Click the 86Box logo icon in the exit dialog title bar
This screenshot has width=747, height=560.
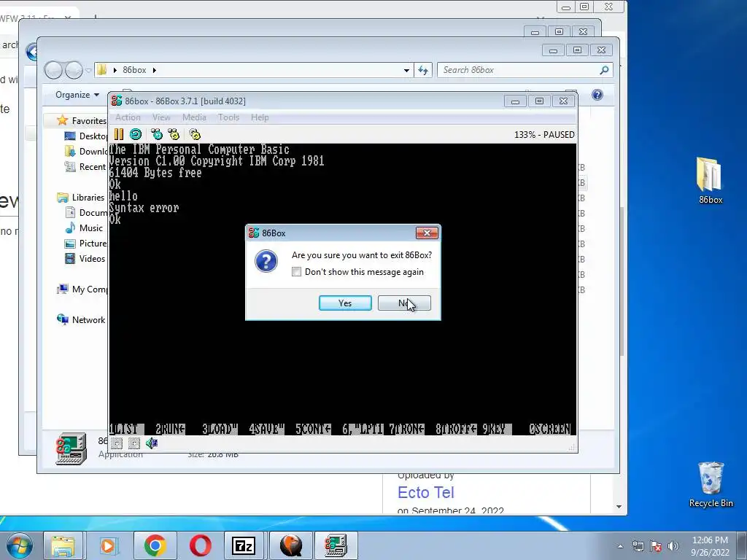click(254, 233)
